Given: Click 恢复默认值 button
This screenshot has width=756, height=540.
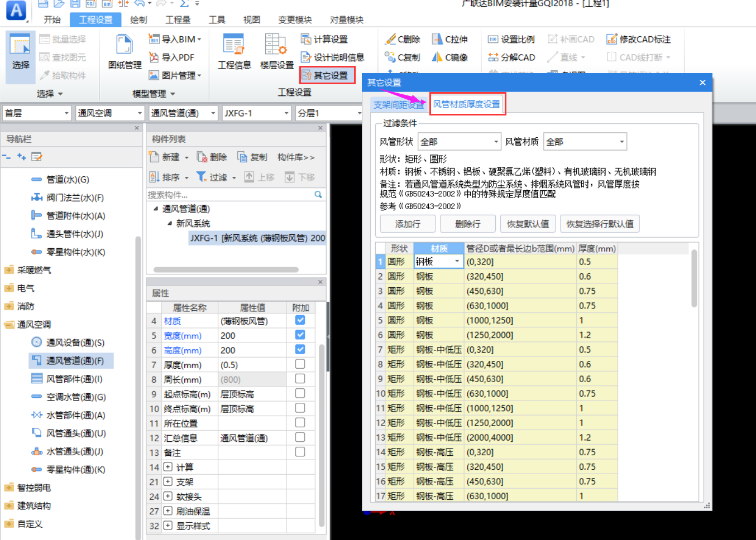Looking at the screenshot, I should (x=528, y=224).
